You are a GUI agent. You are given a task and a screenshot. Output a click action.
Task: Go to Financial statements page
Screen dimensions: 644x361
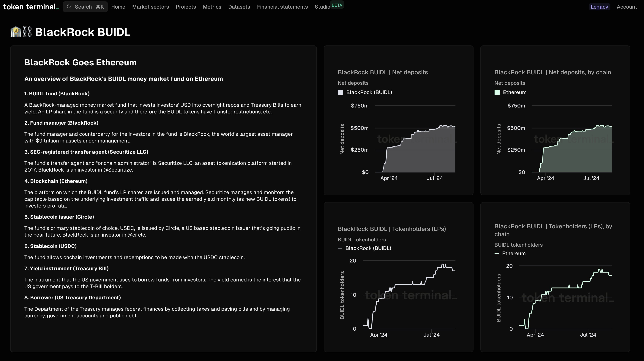282,7
